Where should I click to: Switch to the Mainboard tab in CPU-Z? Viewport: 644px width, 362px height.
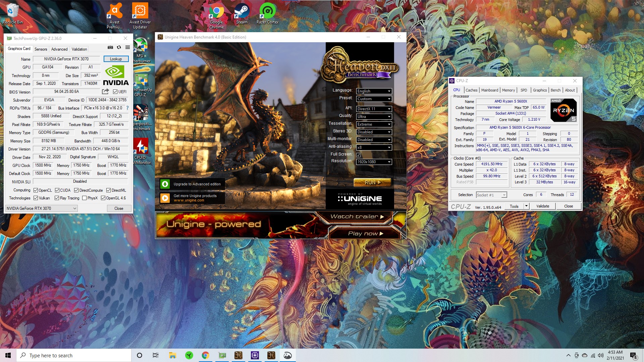point(489,90)
